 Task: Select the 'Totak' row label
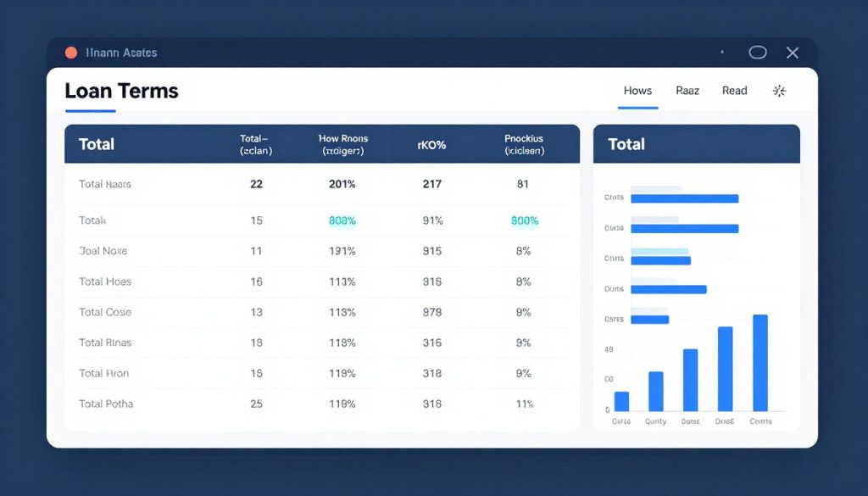tap(92, 220)
